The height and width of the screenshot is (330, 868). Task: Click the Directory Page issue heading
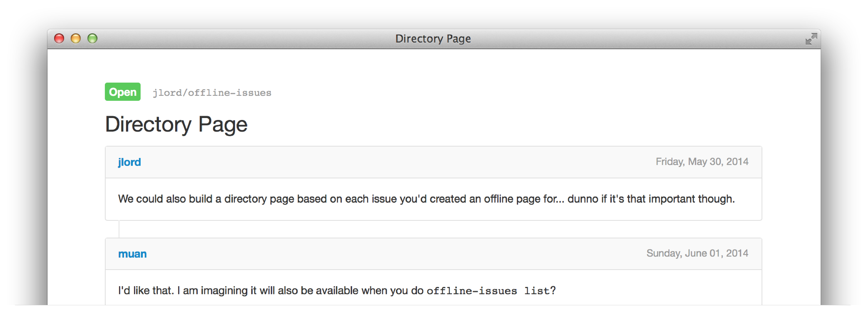coord(176,125)
